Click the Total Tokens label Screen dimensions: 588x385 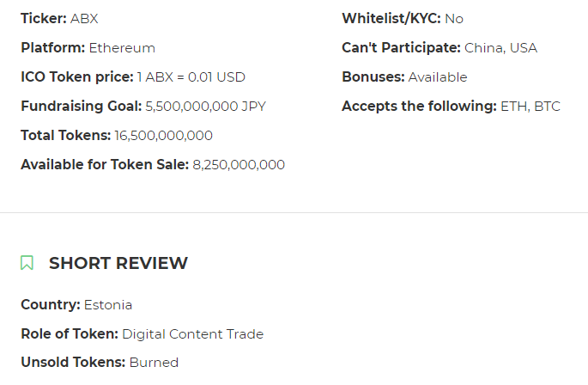(x=65, y=135)
